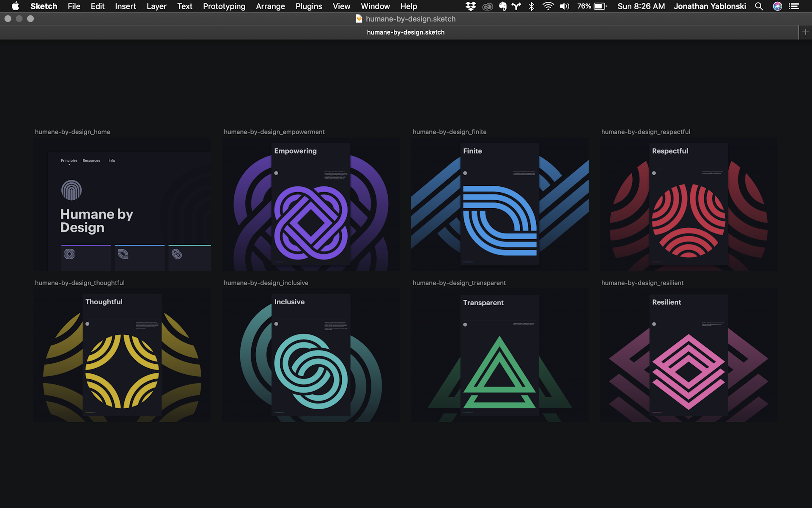
Task: Click the yellow Thoughtful circle graphic
Action: tap(122, 371)
